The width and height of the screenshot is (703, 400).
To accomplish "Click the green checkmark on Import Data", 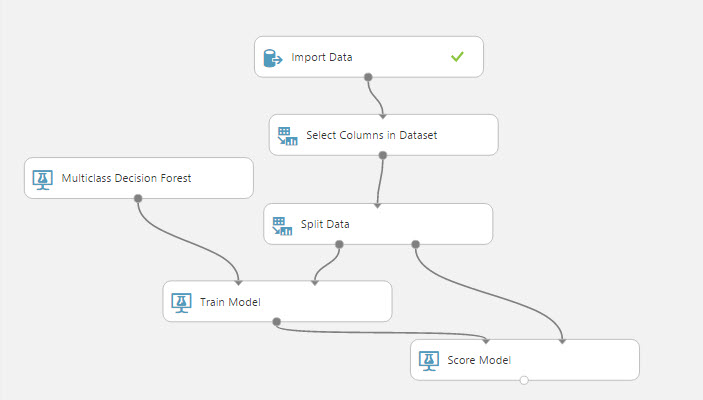I will point(457,57).
